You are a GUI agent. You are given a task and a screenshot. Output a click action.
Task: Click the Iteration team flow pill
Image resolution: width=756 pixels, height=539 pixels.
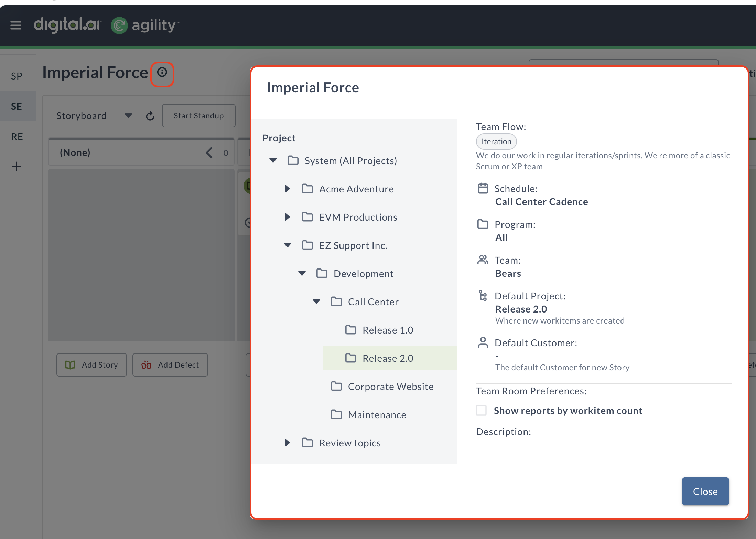click(496, 141)
